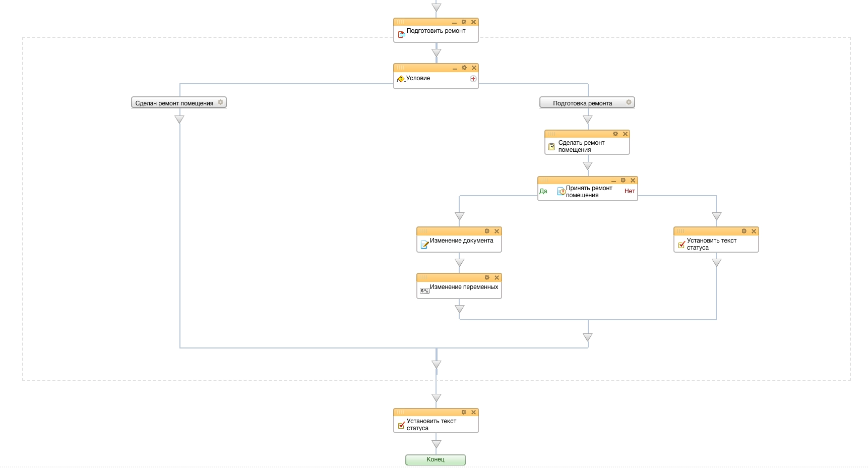Click the "Нет" output label
868x468 pixels.
coord(630,191)
